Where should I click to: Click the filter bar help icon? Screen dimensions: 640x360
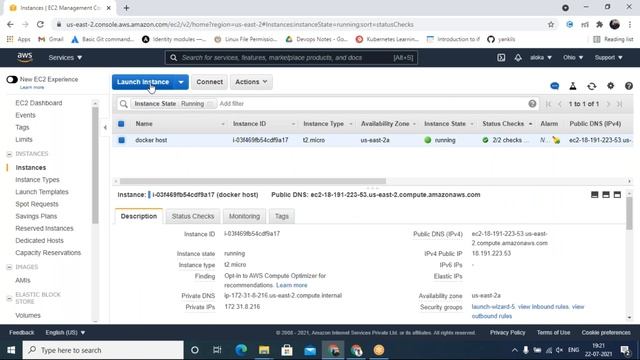coord(532,104)
